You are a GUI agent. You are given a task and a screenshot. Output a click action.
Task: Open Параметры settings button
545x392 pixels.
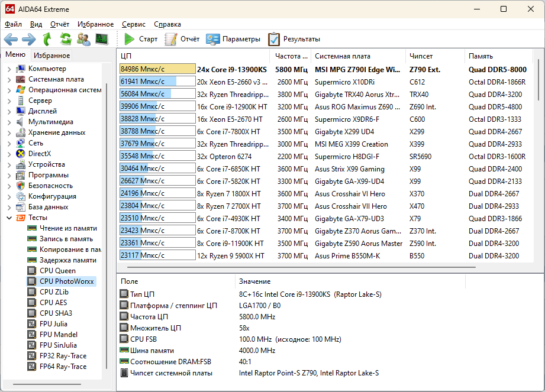[x=233, y=39]
